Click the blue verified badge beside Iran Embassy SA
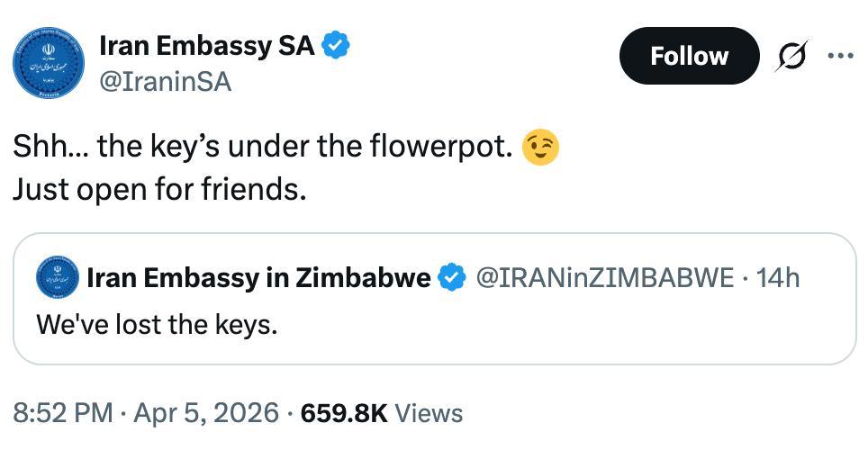The image size is (868, 459). click(336, 46)
